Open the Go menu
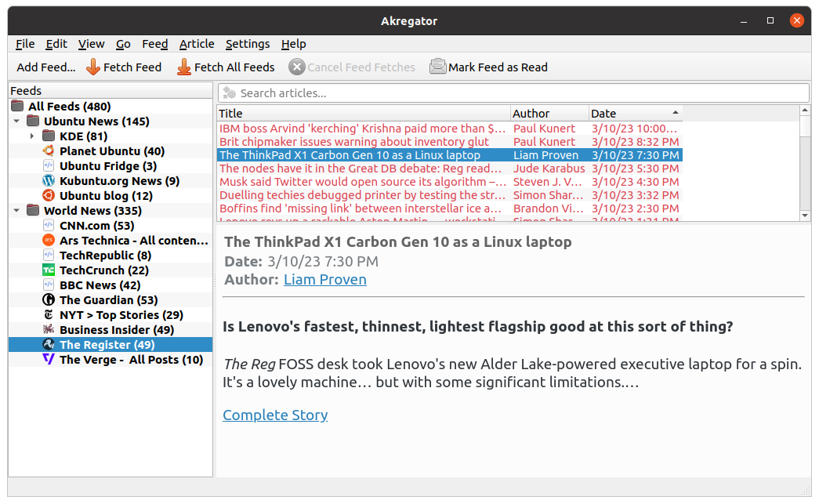819x504 pixels. 123,44
